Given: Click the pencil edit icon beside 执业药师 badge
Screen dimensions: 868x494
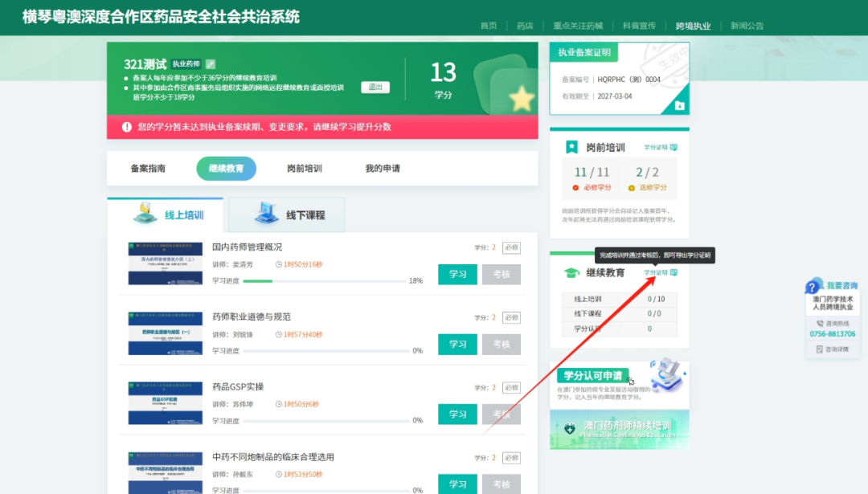Looking at the screenshot, I should point(211,64).
